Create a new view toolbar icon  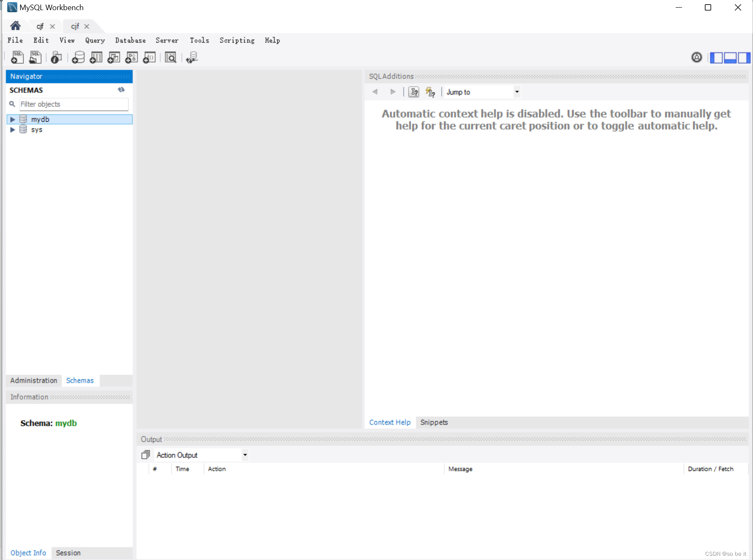click(114, 57)
